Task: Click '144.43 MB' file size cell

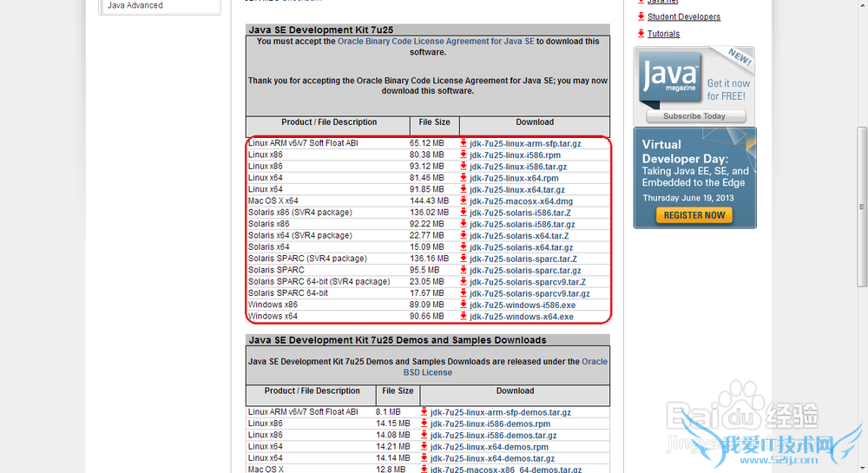Action: [x=429, y=200]
